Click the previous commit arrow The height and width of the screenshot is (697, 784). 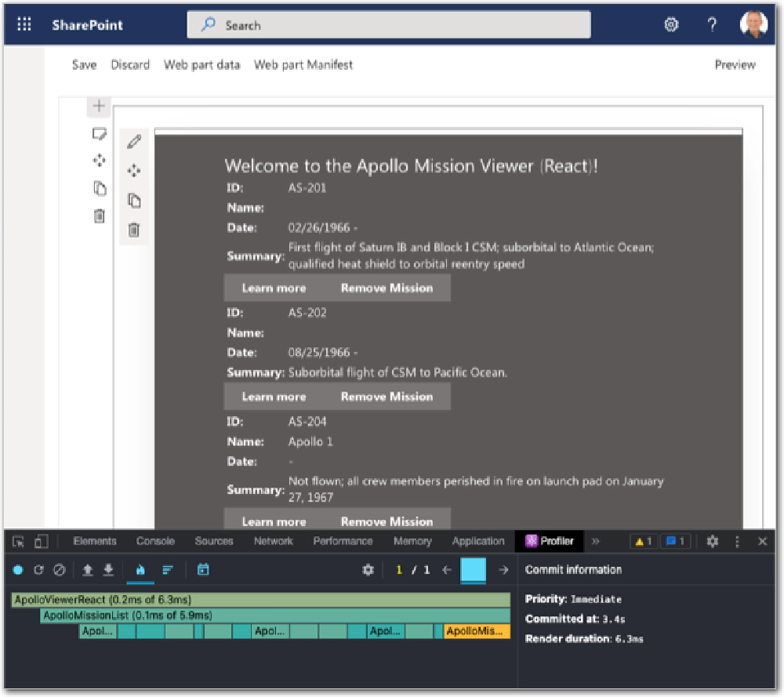click(448, 570)
